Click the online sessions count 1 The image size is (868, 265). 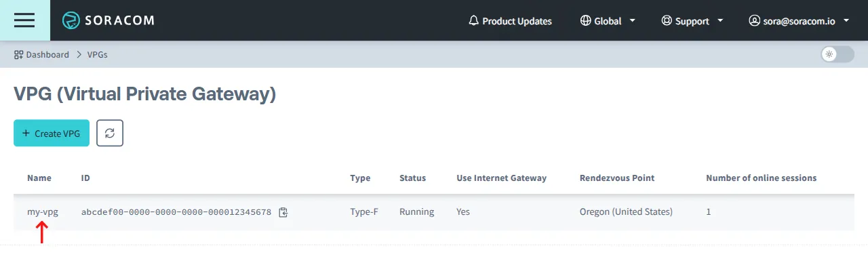(x=709, y=211)
